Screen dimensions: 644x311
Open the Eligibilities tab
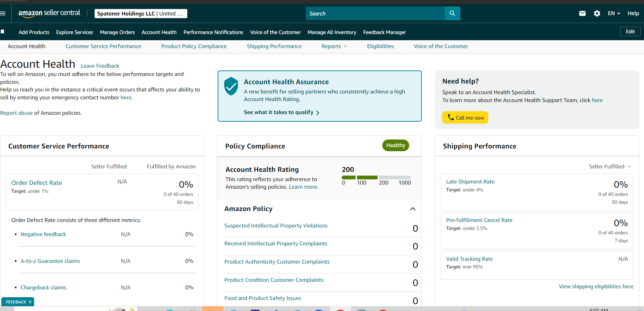coord(380,46)
